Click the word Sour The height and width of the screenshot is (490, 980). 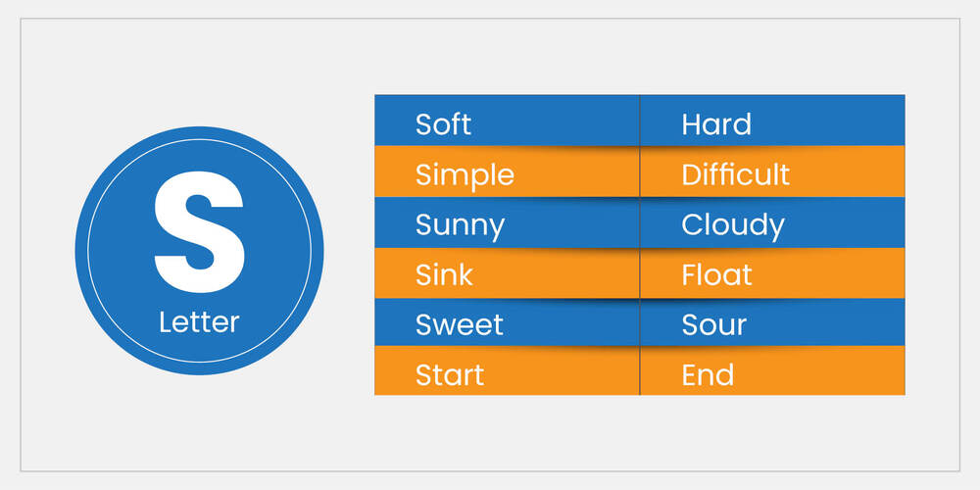[713, 325]
